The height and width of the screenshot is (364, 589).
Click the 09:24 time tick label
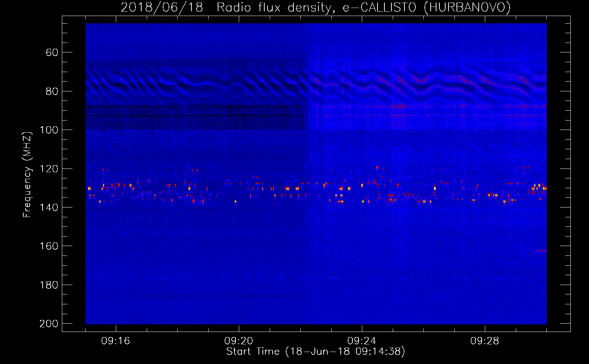click(362, 341)
